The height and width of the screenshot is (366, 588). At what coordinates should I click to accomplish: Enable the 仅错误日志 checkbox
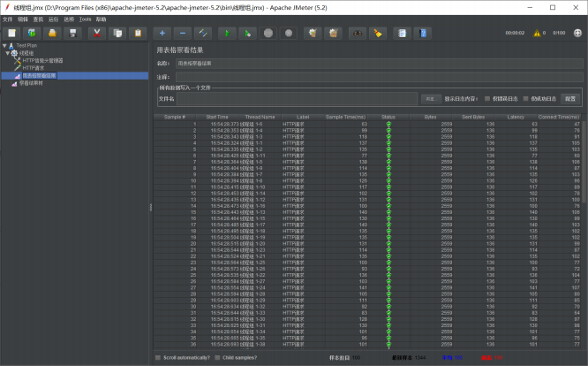tap(487, 98)
